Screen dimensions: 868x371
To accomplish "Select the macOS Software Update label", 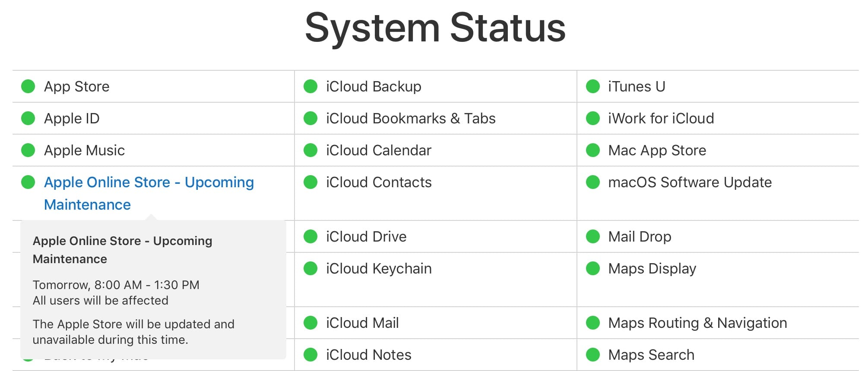I will tap(690, 182).
